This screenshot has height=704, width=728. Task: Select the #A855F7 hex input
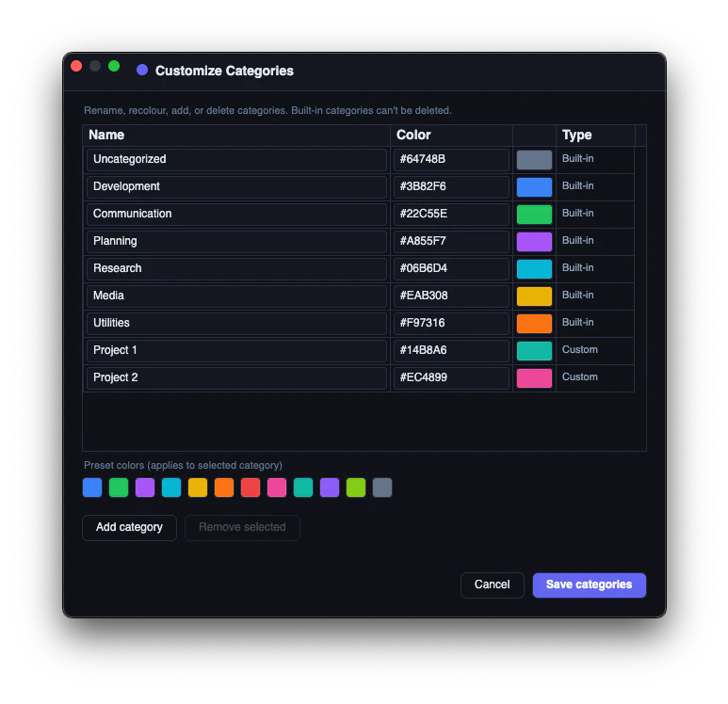tap(451, 242)
